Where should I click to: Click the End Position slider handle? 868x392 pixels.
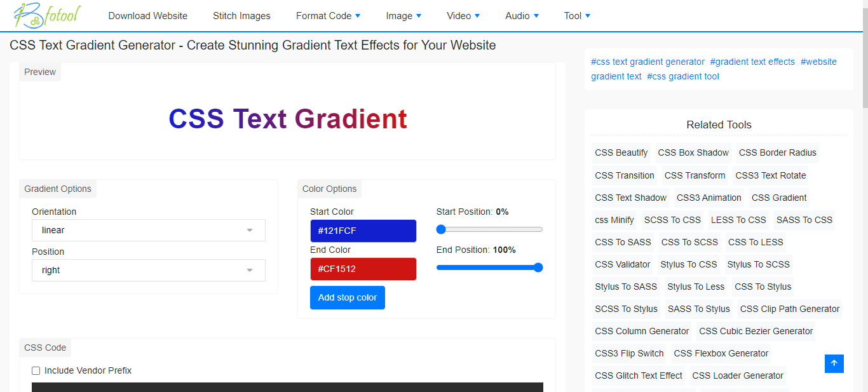[x=538, y=267]
